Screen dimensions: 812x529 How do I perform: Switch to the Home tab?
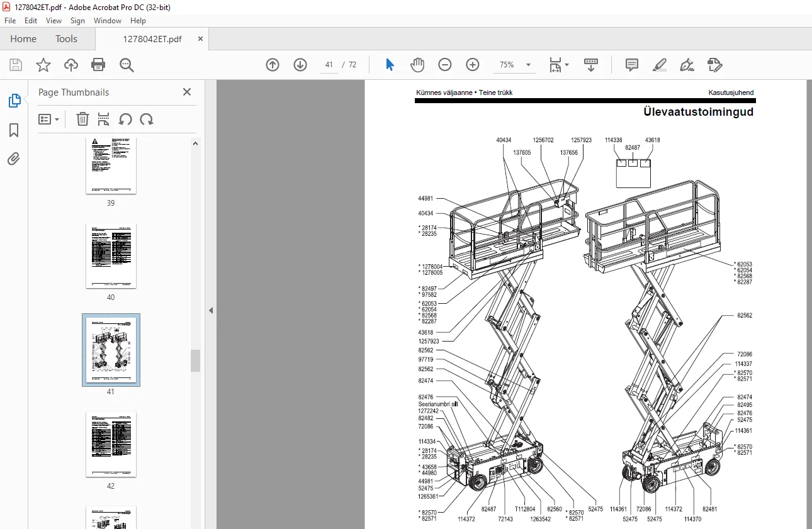click(23, 39)
